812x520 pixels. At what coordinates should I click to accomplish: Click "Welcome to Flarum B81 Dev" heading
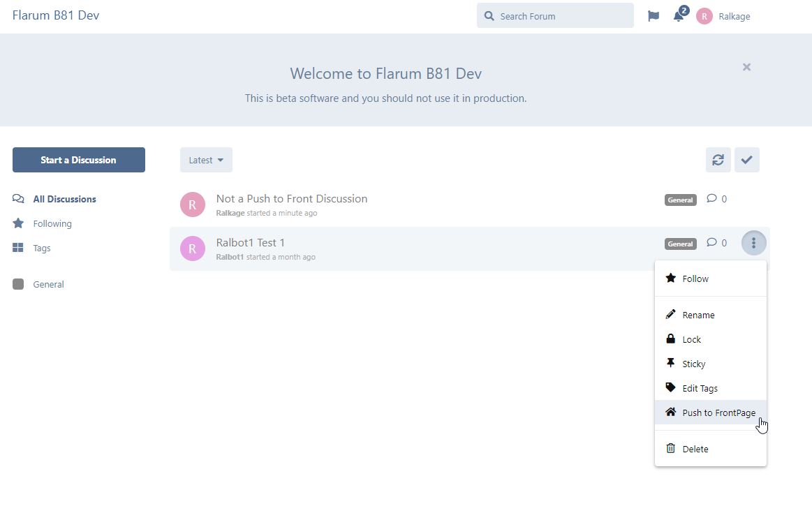[386, 73]
